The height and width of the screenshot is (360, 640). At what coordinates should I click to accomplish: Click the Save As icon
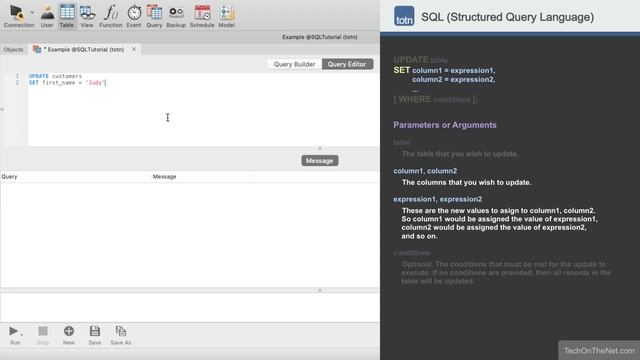point(121,336)
